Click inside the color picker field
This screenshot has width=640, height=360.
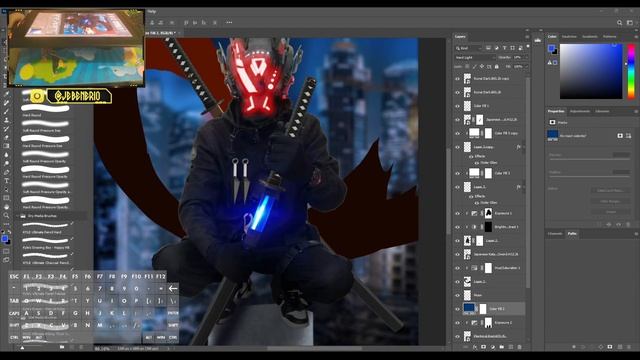point(591,71)
